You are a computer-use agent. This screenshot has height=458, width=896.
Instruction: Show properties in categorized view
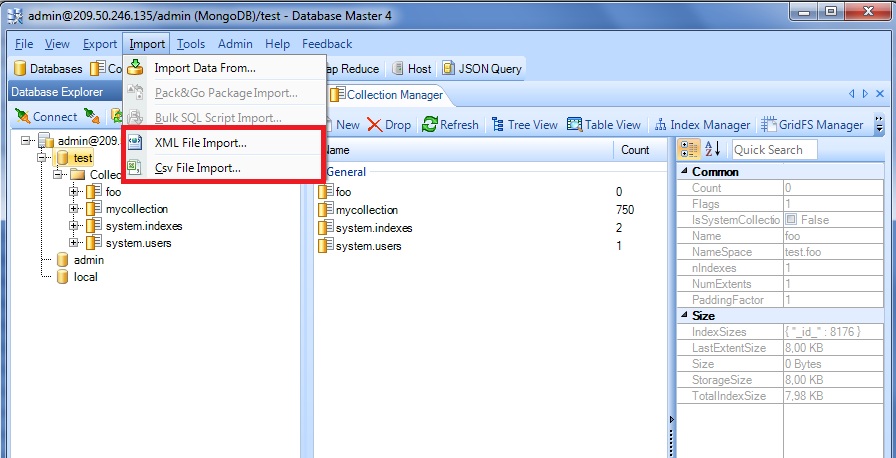tap(689, 149)
